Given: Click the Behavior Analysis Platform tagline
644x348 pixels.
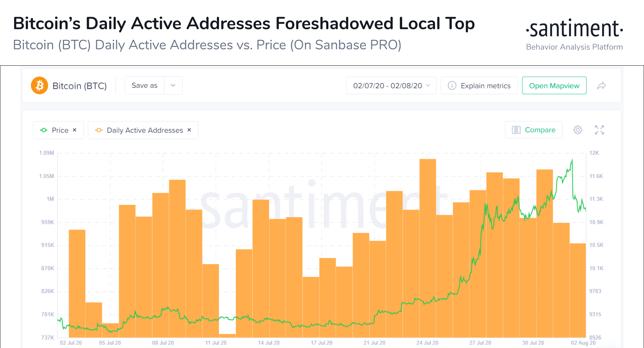Looking at the screenshot, I should [574, 47].
